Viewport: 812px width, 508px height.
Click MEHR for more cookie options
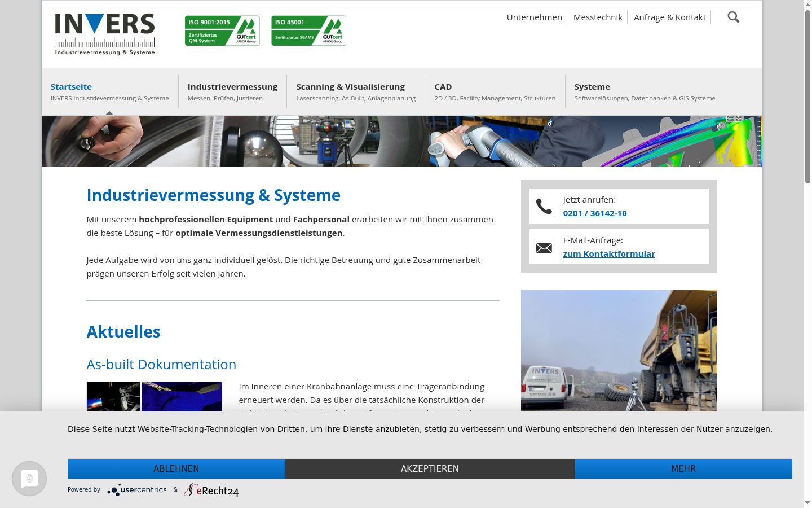click(x=683, y=469)
